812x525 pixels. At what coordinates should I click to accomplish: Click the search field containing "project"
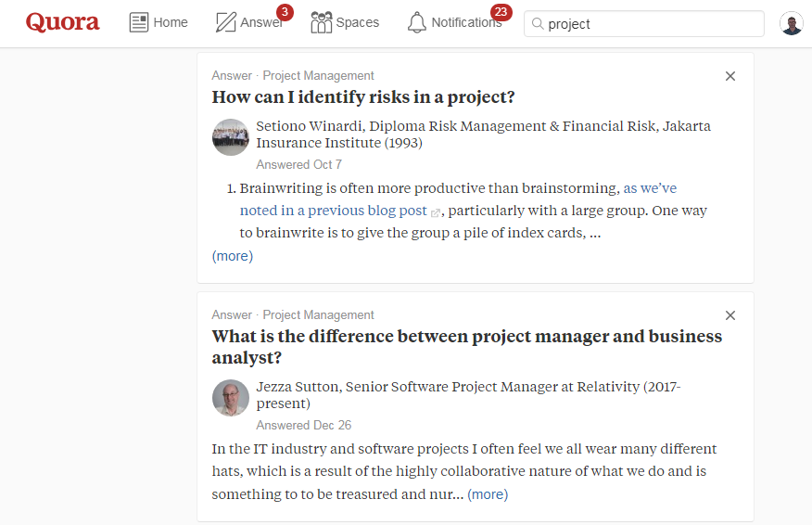[649, 24]
